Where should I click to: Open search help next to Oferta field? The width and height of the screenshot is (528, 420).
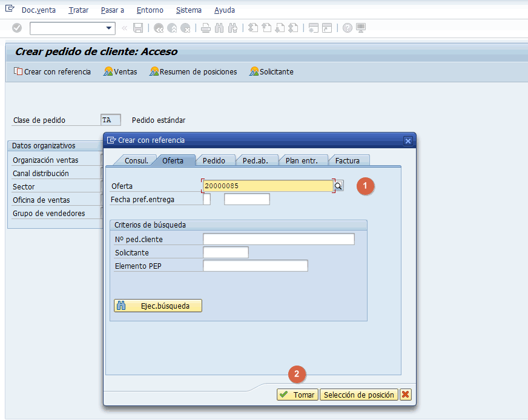[338, 186]
